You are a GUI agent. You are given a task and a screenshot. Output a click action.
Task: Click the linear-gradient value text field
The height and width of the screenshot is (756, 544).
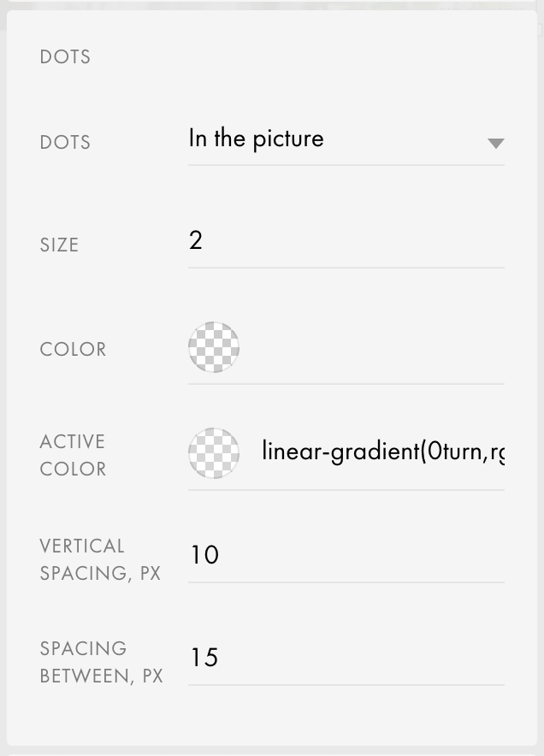point(383,452)
